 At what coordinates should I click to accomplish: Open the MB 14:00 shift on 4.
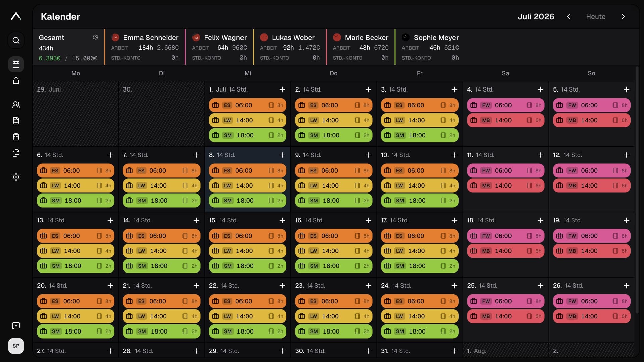(x=505, y=120)
